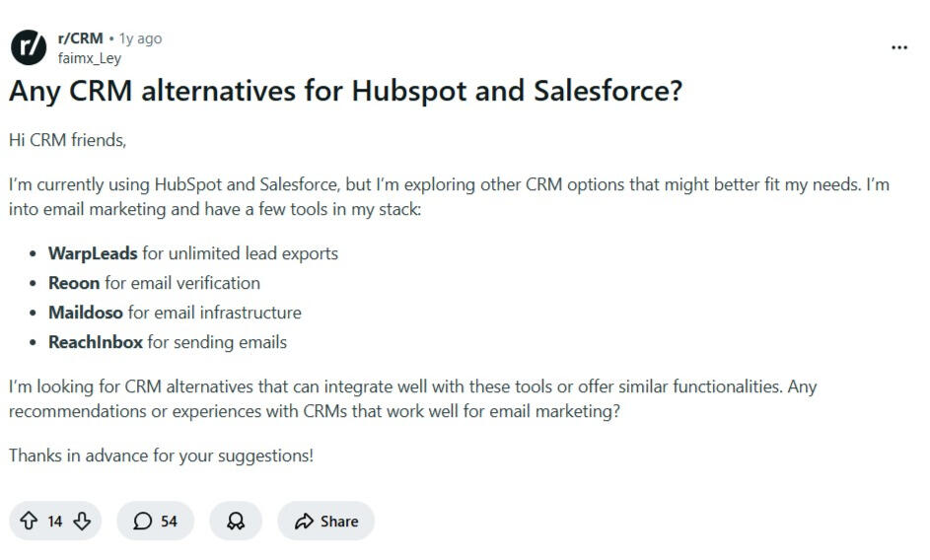Click the bold Maildoso tool name
The width and height of the screenshot is (930, 560).
pyautogui.click(x=86, y=313)
